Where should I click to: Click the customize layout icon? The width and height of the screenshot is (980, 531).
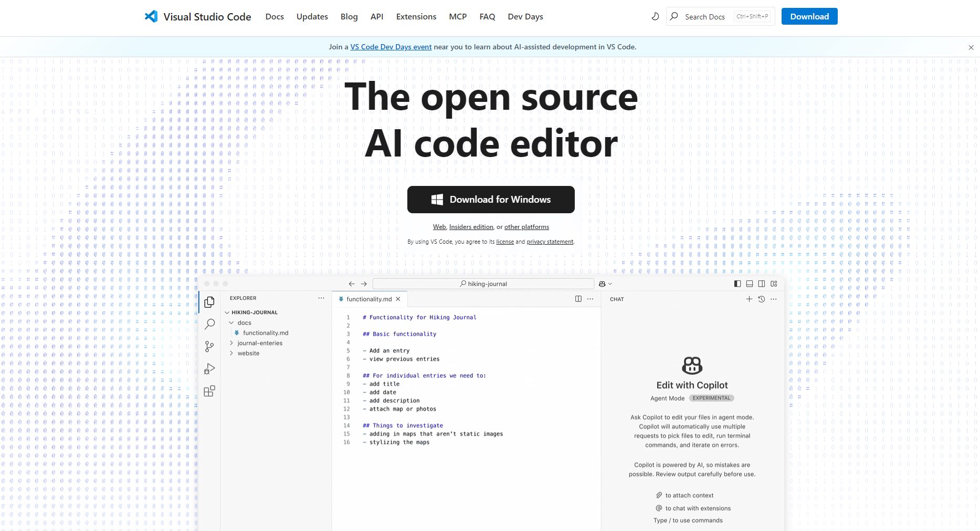[774, 284]
